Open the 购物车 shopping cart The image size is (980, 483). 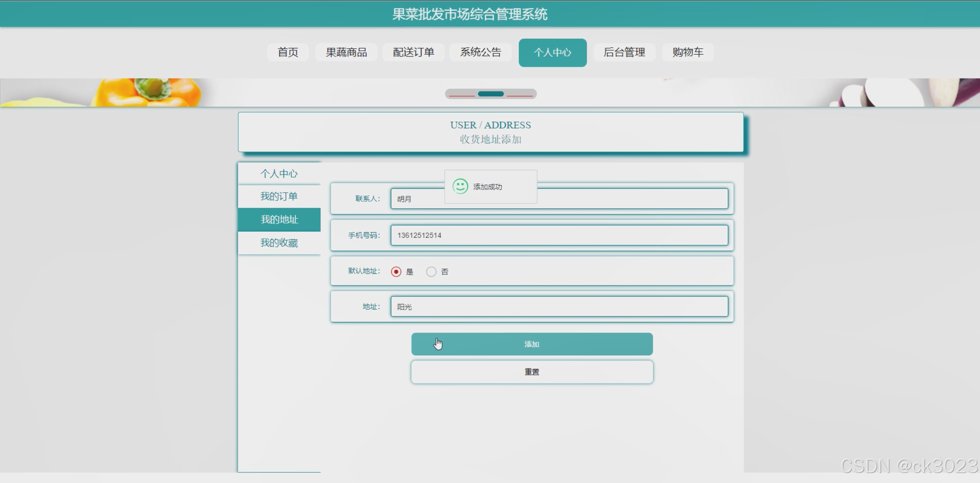coord(688,53)
